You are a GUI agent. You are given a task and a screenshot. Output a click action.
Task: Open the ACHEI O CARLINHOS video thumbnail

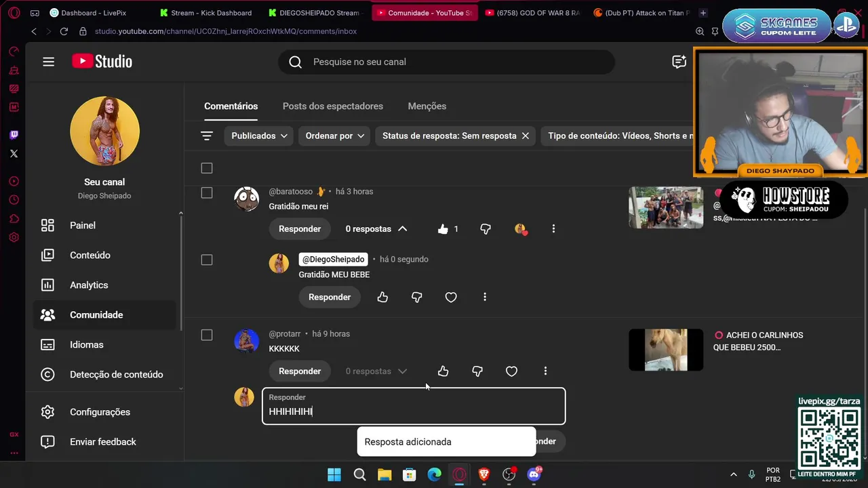click(x=666, y=350)
